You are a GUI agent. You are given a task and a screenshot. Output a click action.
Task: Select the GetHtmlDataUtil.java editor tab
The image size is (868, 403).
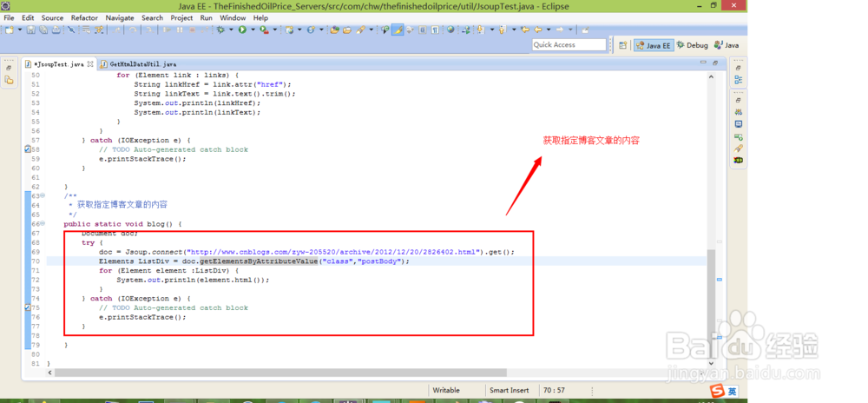138,64
